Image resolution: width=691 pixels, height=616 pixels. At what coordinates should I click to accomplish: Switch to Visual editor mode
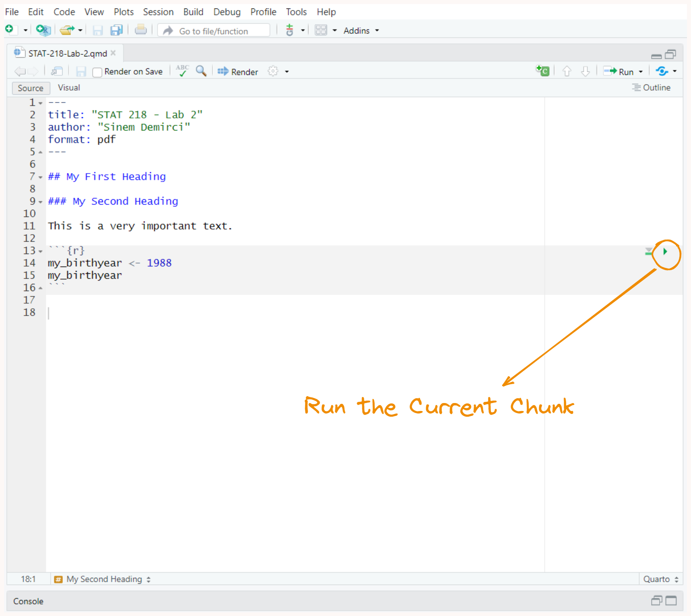pyautogui.click(x=69, y=88)
